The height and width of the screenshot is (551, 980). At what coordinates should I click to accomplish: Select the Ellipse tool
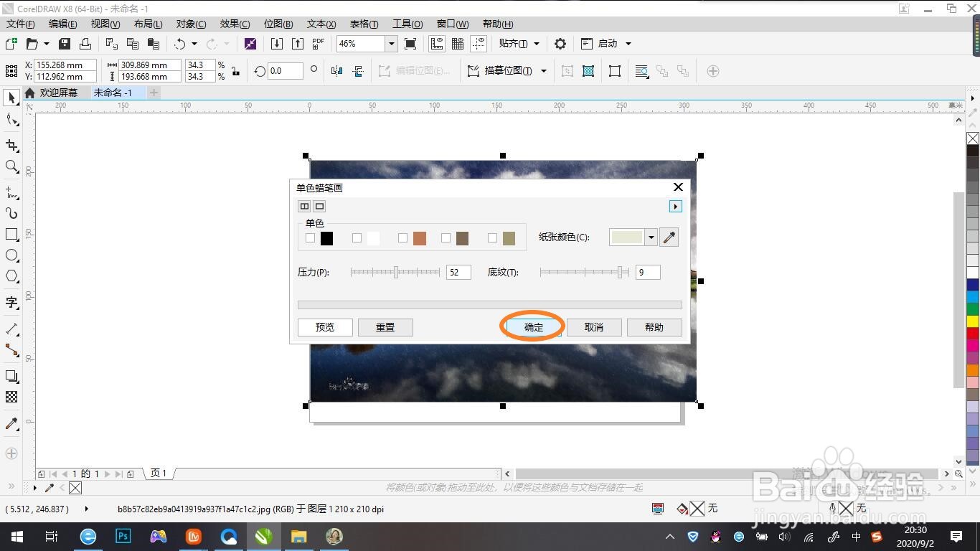[x=11, y=255]
